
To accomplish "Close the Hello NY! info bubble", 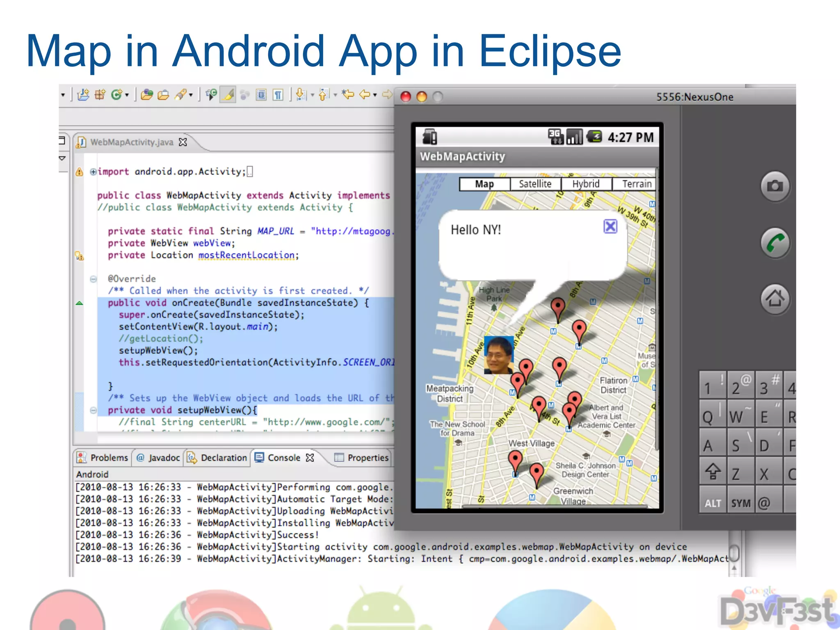I will coord(610,226).
